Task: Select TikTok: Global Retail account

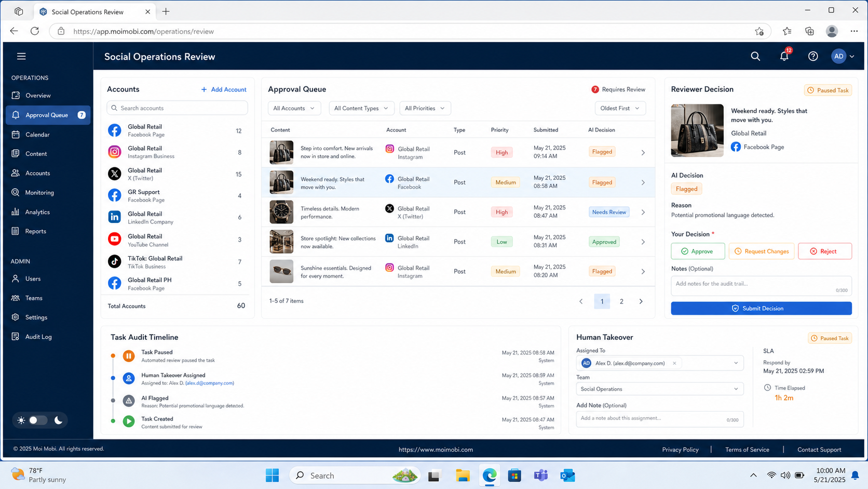Action: [x=175, y=262]
